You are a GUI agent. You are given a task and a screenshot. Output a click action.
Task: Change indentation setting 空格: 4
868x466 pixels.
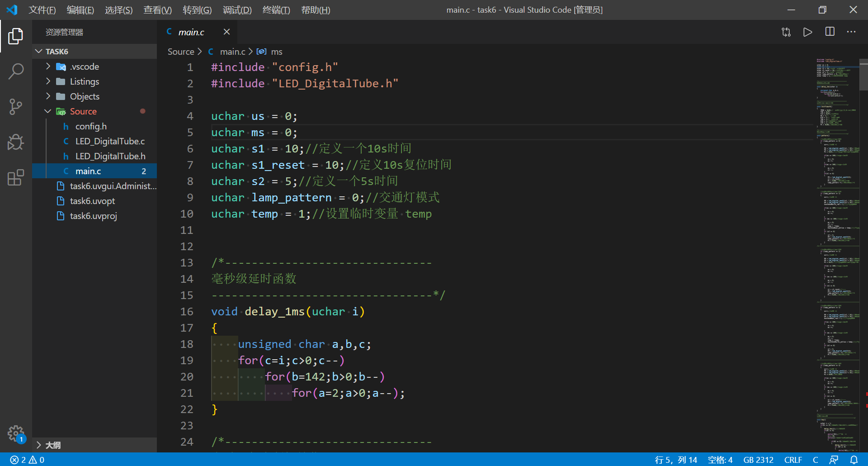pyautogui.click(x=720, y=460)
